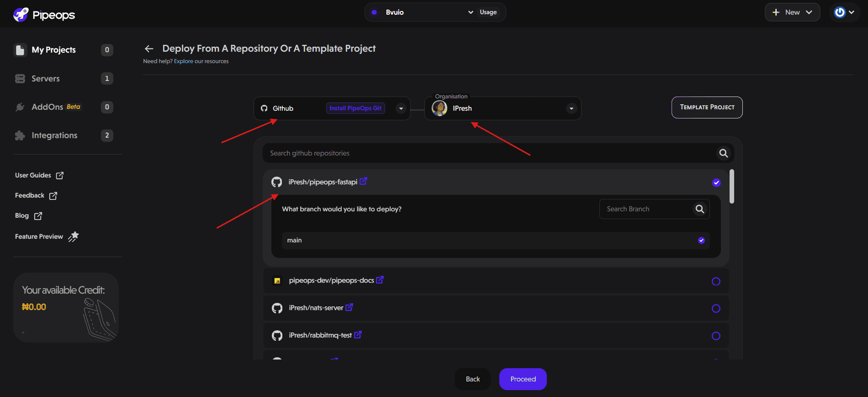The image size is (868, 397).
Task: Click the branch search magnifier icon
Action: click(x=700, y=209)
